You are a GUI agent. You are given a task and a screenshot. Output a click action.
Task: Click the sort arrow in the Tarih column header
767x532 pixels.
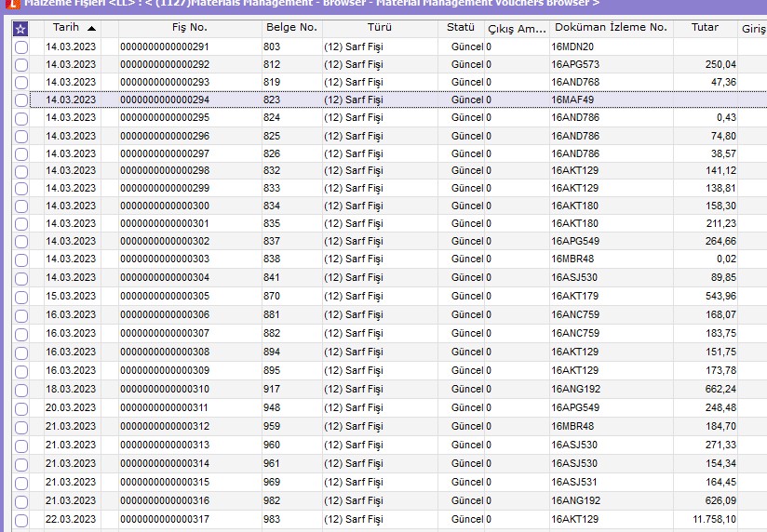pyautogui.click(x=91, y=29)
